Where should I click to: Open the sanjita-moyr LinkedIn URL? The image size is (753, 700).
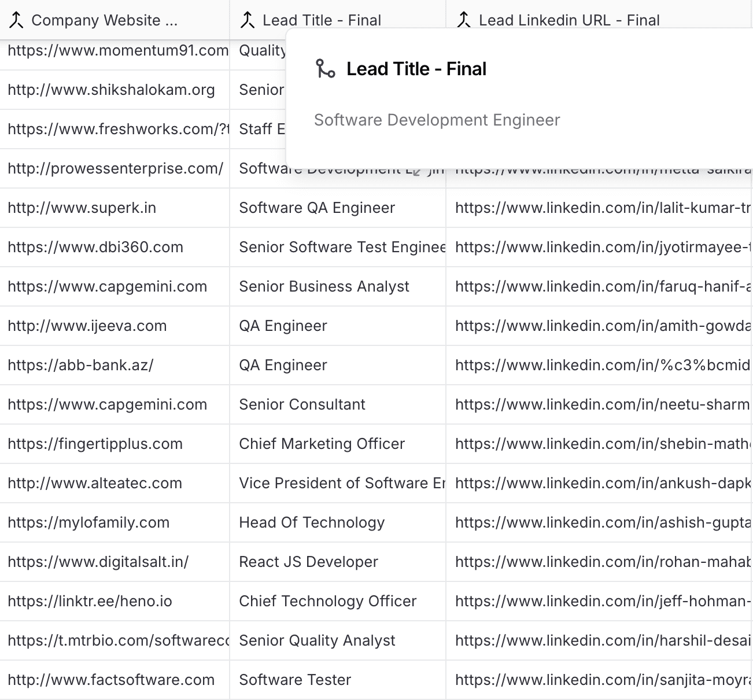tap(600, 680)
